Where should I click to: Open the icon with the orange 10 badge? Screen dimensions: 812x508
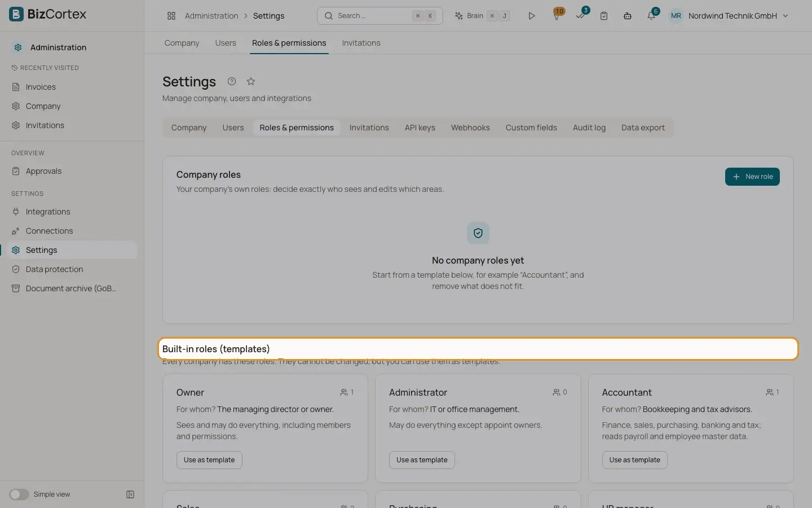(x=557, y=15)
